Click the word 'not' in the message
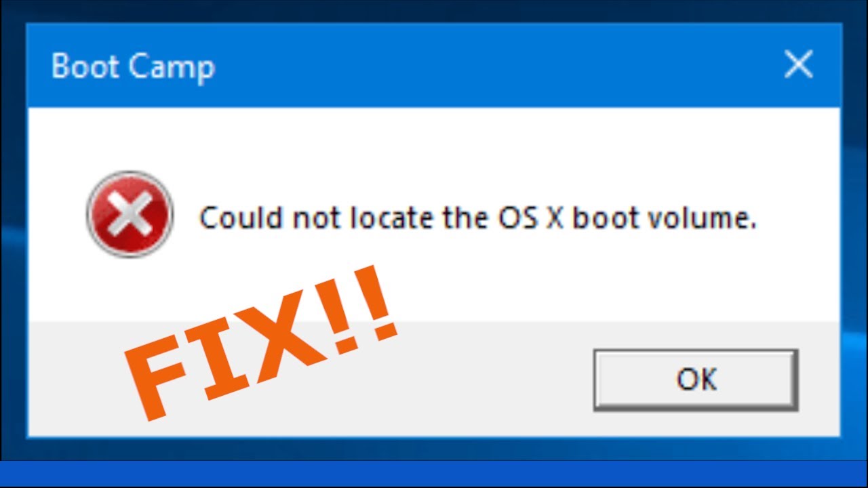The image size is (868, 488). pos(317,218)
